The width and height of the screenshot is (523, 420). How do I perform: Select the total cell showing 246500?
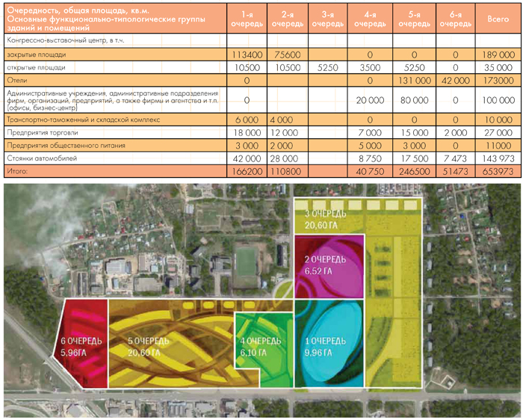click(410, 172)
